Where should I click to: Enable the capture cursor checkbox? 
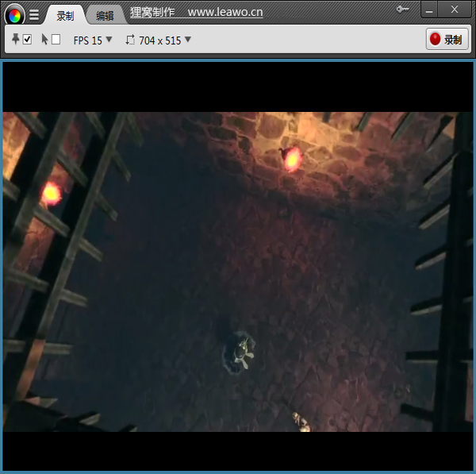click(x=56, y=40)
